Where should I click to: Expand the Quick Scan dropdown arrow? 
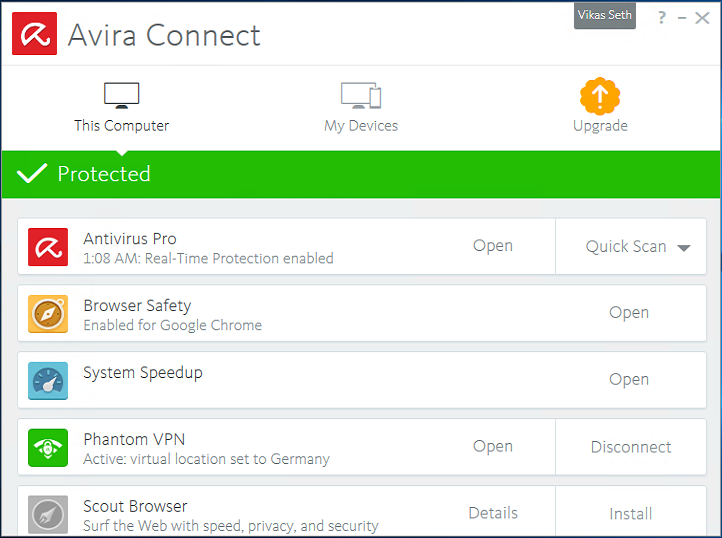[684, 247]
